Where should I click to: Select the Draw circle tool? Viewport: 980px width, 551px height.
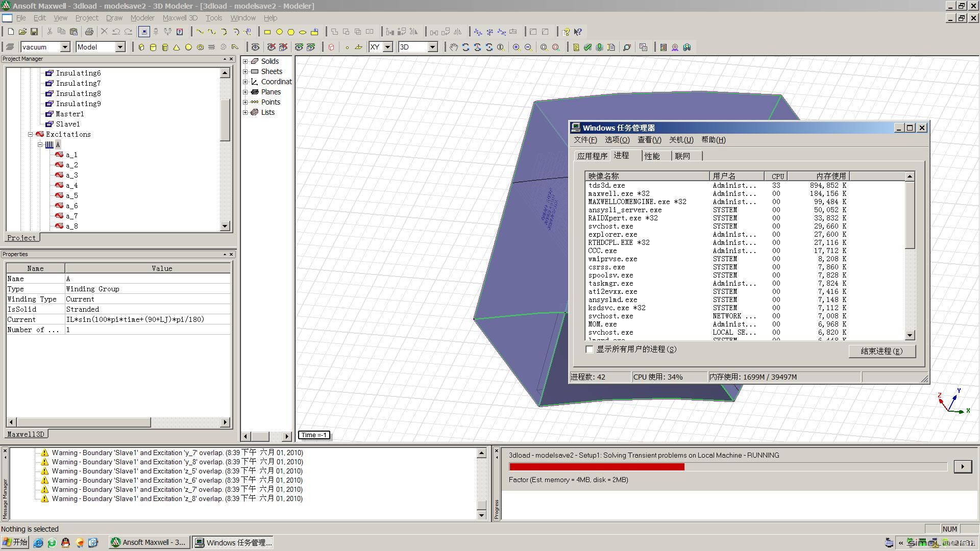click(279, 32)
